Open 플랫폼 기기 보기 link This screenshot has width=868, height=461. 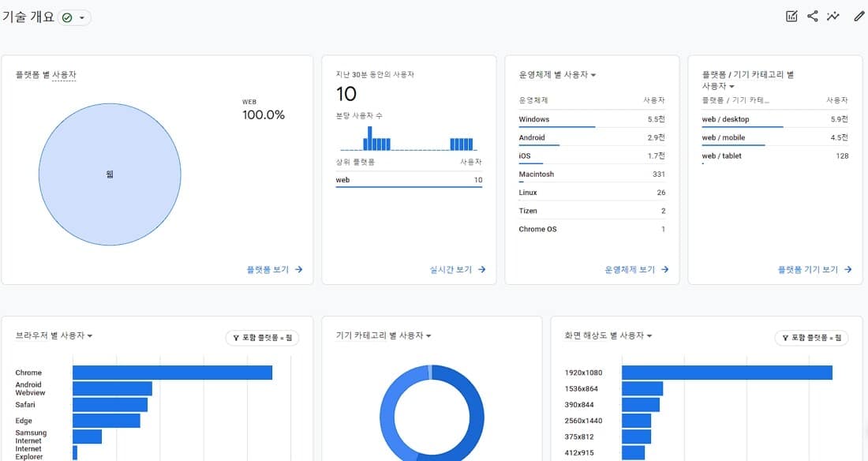pos(815,269)
